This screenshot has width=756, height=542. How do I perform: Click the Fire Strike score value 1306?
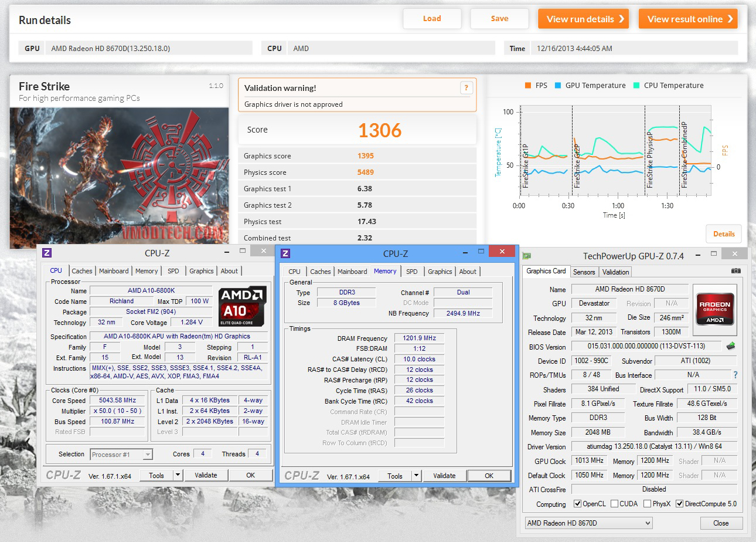(380, 130)
